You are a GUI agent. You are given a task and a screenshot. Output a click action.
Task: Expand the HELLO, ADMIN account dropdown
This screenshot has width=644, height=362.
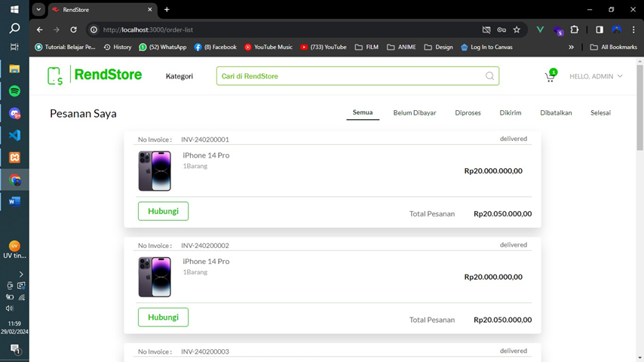(x=596, y=76)
